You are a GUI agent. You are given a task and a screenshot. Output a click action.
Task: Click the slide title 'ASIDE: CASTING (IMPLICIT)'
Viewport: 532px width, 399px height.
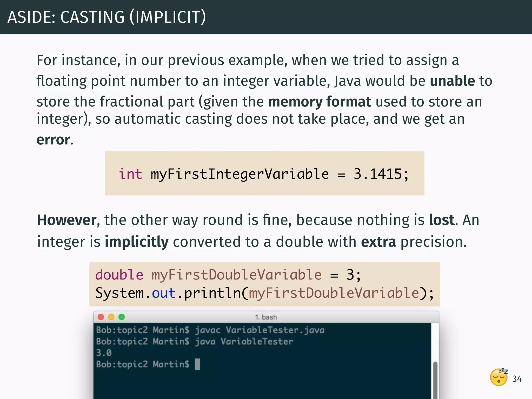point(107,17)
